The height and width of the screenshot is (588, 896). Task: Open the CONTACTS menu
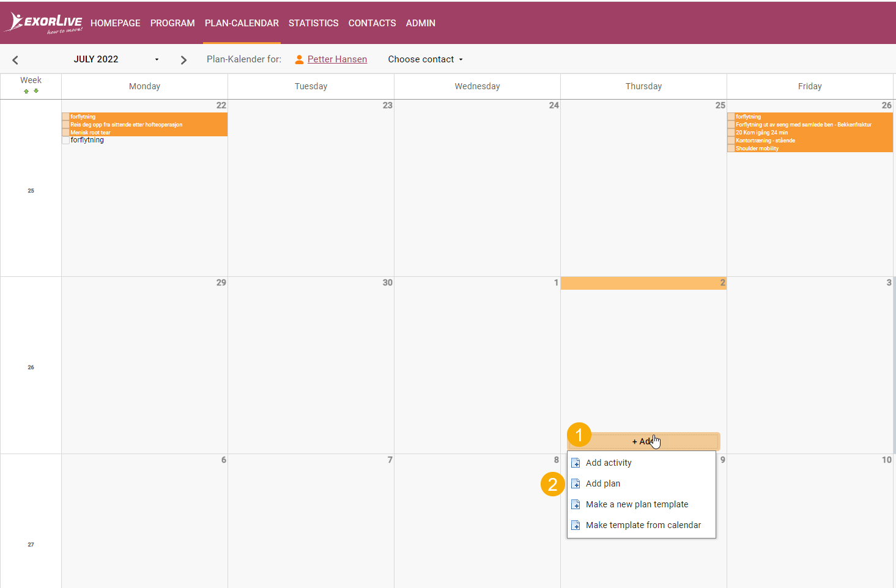(x=372, y=23)
